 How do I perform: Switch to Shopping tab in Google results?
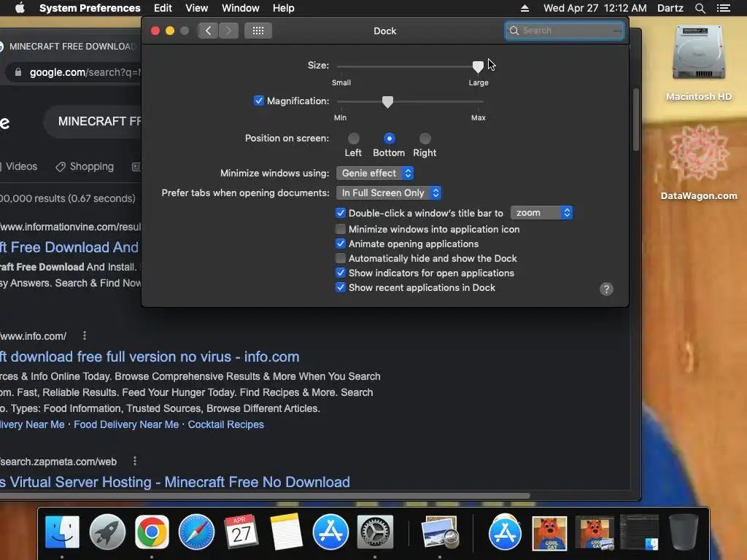click(85, 167)
